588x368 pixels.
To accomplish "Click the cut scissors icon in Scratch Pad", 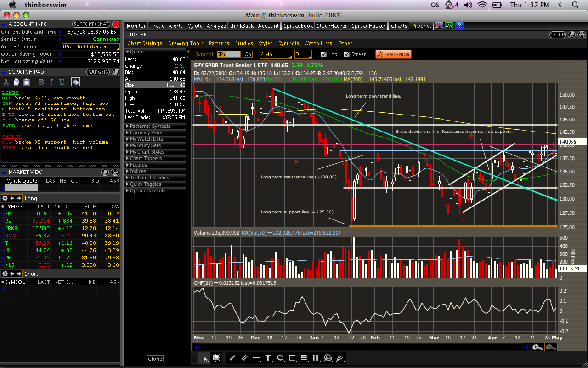I will click(x=6, y=82).
